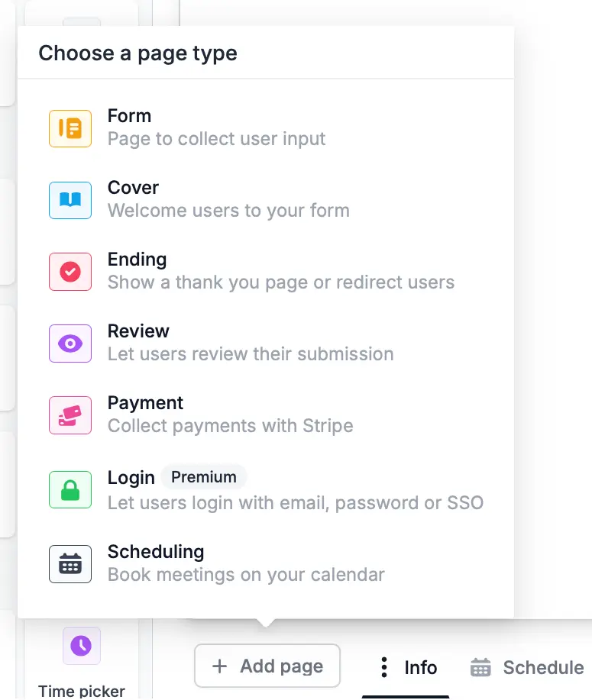Choose the Payment page option
592x700 pixels.
click(x=266, y=415)
